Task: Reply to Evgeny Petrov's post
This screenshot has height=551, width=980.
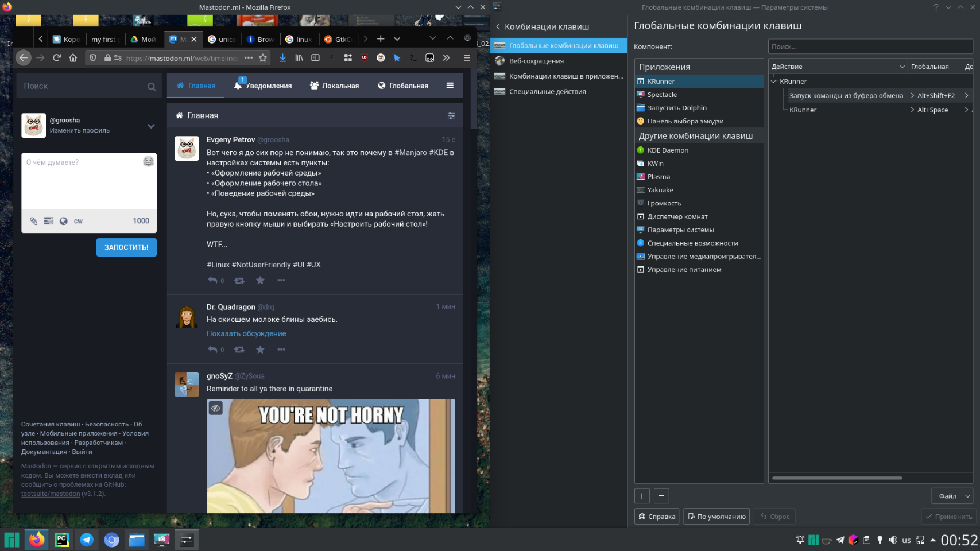Action: [213, 280]
